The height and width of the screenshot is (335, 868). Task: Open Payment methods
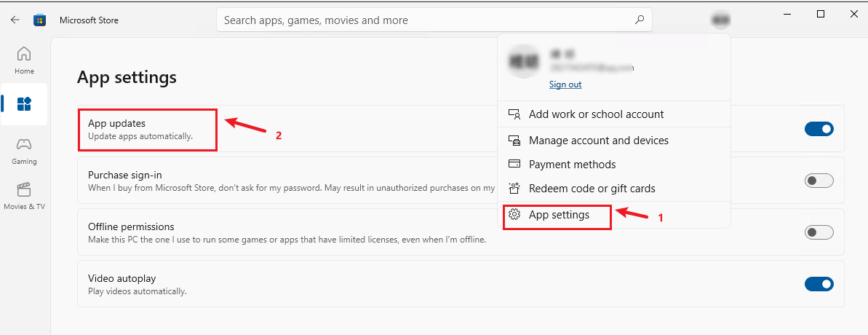(614, 165)
